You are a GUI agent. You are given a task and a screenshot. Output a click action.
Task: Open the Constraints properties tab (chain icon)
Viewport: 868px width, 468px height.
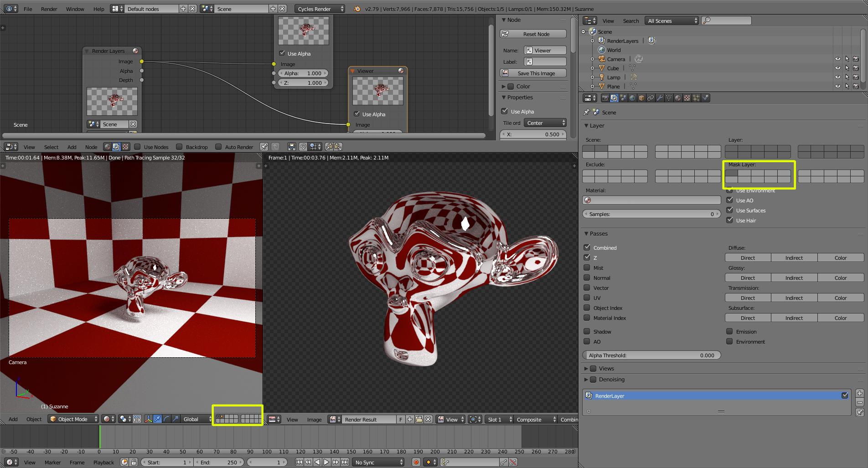pyautogui.click(x=651, y=98)
